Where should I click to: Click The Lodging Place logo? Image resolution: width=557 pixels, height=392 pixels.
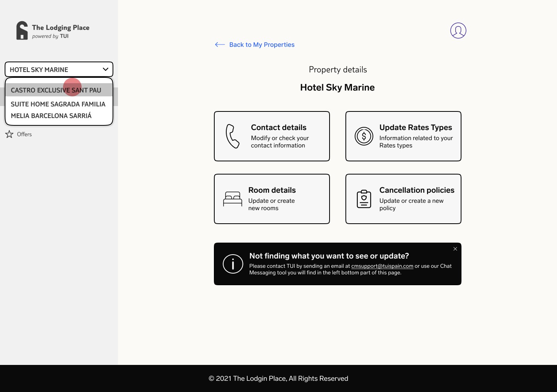coord(53,31)
